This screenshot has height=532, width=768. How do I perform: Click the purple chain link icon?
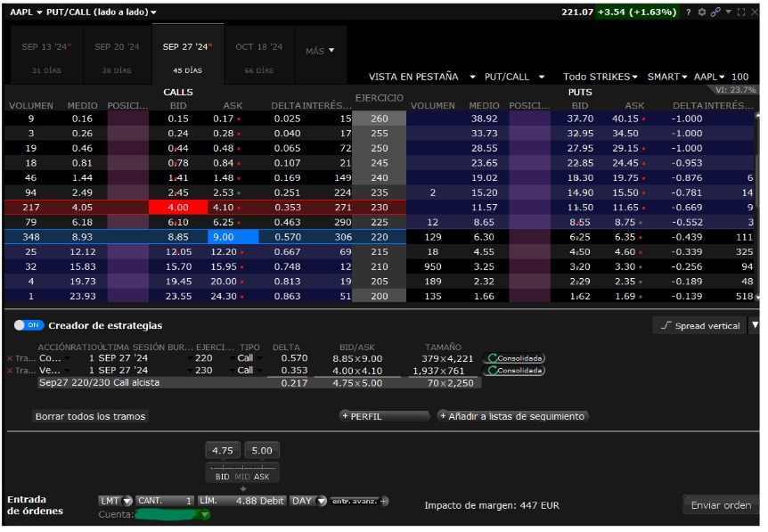715,12
